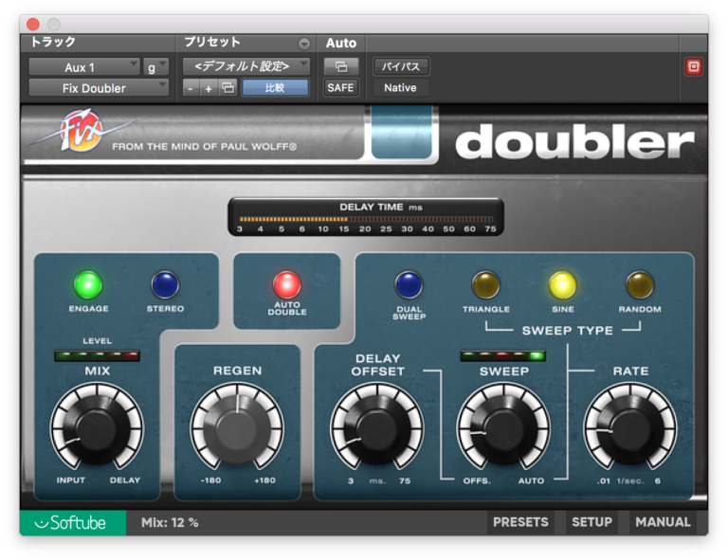The height and width of the screenshot is (560, 728).
Task: Click the preset copy settings icon
Action: click(x=227, y=88)
